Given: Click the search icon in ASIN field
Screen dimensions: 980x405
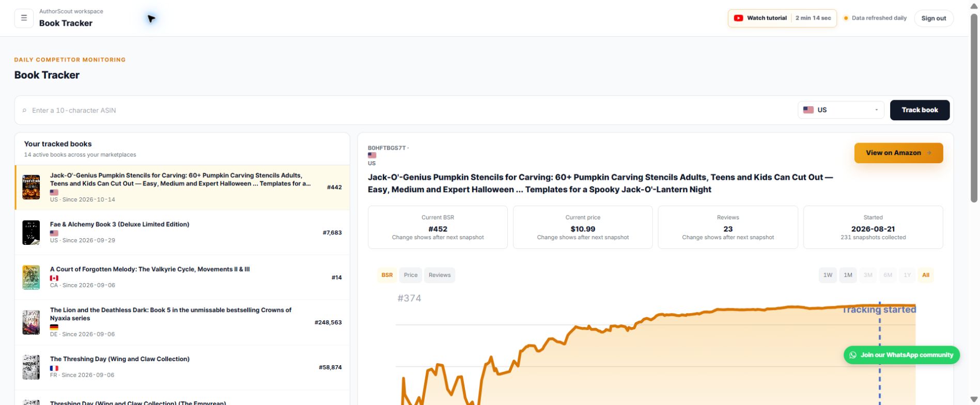Looking at the screenshot, I should [x=24, y=111].
